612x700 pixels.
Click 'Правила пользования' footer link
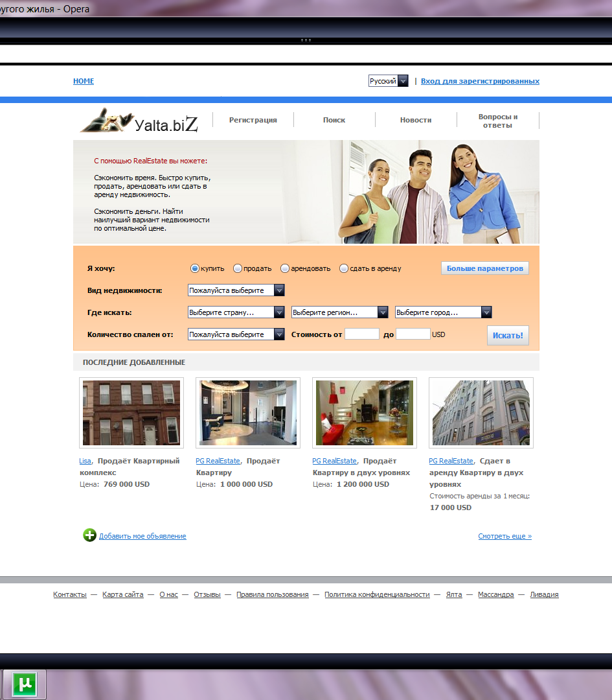[273, 594]
